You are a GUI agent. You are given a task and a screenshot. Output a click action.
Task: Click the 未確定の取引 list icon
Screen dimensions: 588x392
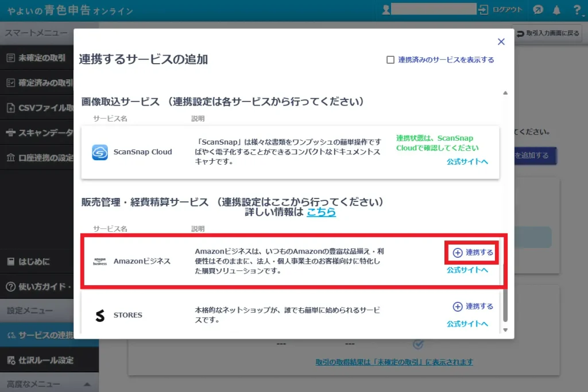pyautogui.click(x=11, y=58)
